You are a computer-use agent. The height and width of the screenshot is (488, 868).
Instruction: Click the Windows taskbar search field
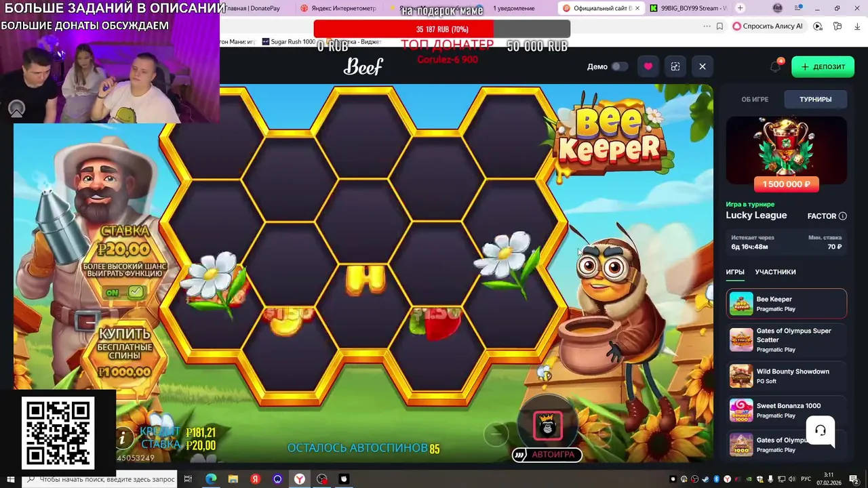click(99, 479)
